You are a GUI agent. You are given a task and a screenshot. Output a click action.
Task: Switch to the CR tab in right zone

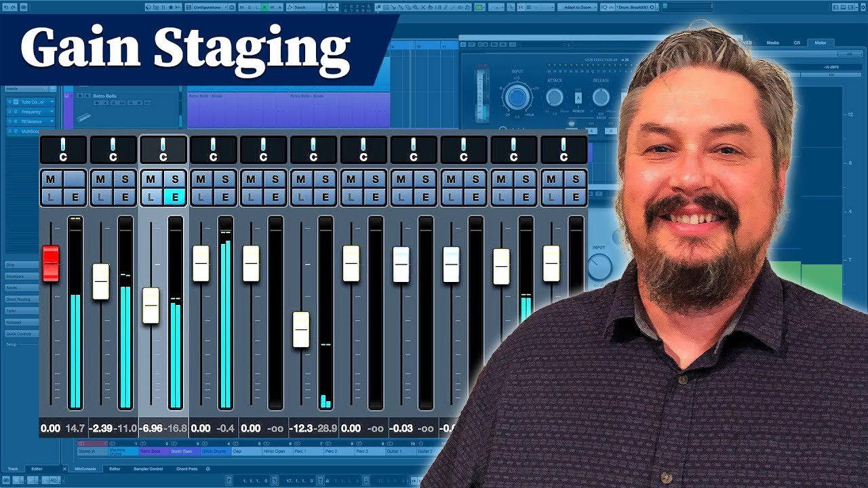click(797, 43)
